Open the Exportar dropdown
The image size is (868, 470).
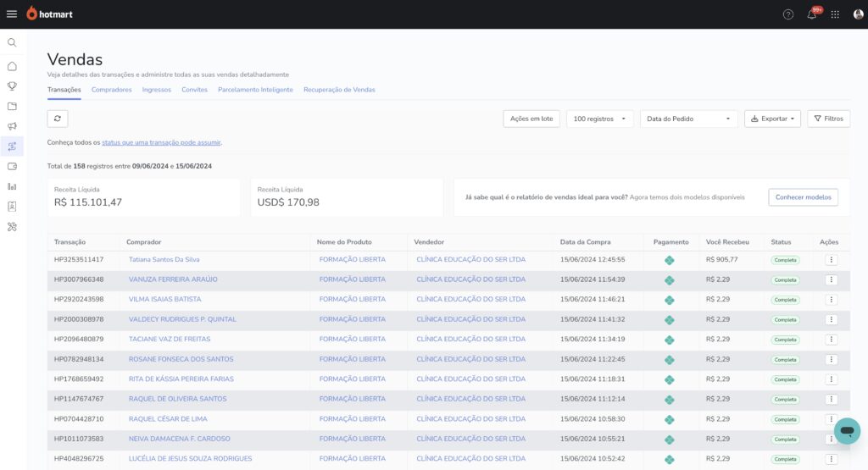click(772, 119)
